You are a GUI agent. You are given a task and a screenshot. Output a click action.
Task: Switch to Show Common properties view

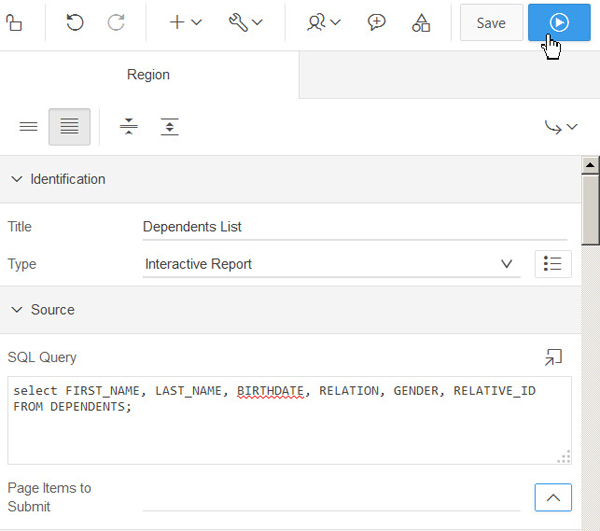coord(29,127)
